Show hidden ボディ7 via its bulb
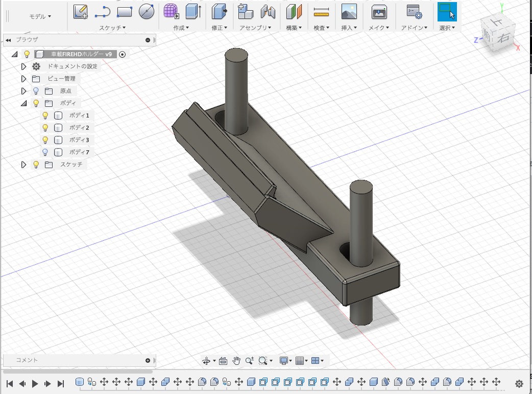Viewport: 532px width, 394px height. point(45,152)
